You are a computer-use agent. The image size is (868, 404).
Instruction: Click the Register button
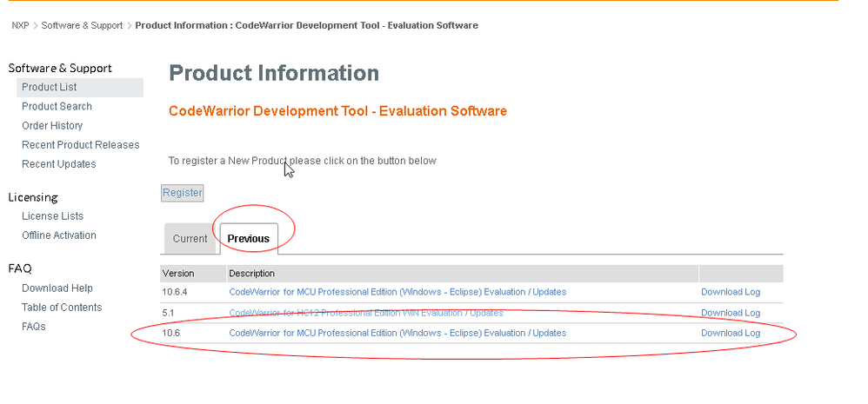tap(182, 193)
